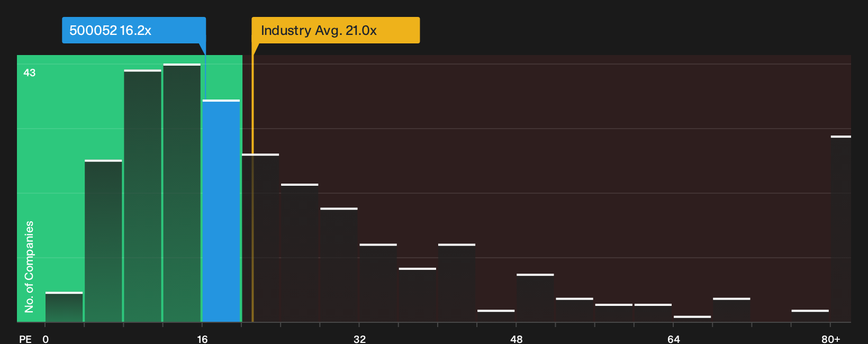Click the PE axis label
The height and width of the screenshot is (344, 868).
(25, 339)
